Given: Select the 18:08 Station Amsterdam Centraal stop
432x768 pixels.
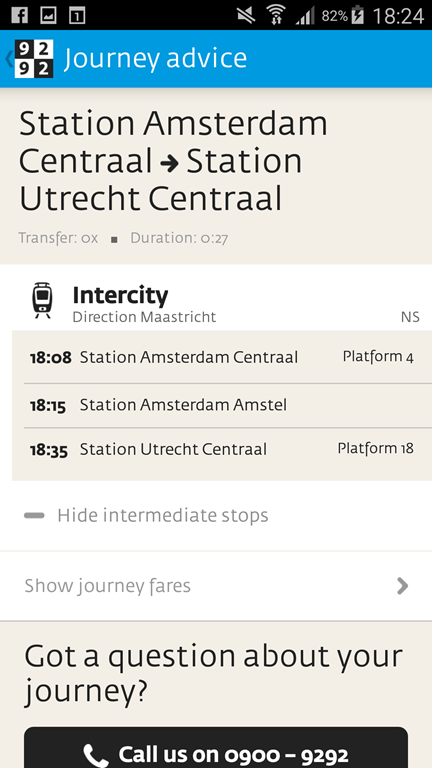Looking at the screenshot, I should point(222,357).
